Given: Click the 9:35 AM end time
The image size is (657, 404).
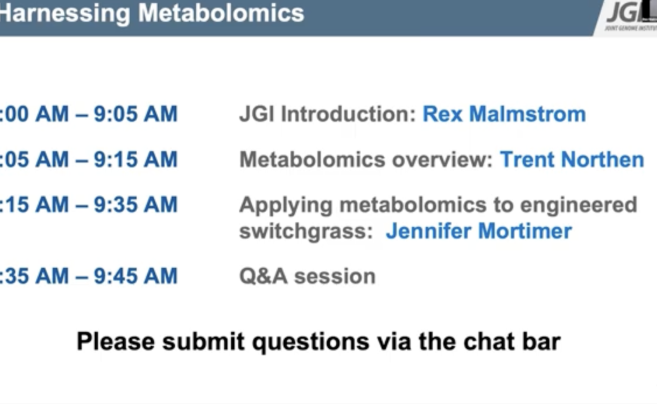Looking at the screenshot, I should [135, 205].
